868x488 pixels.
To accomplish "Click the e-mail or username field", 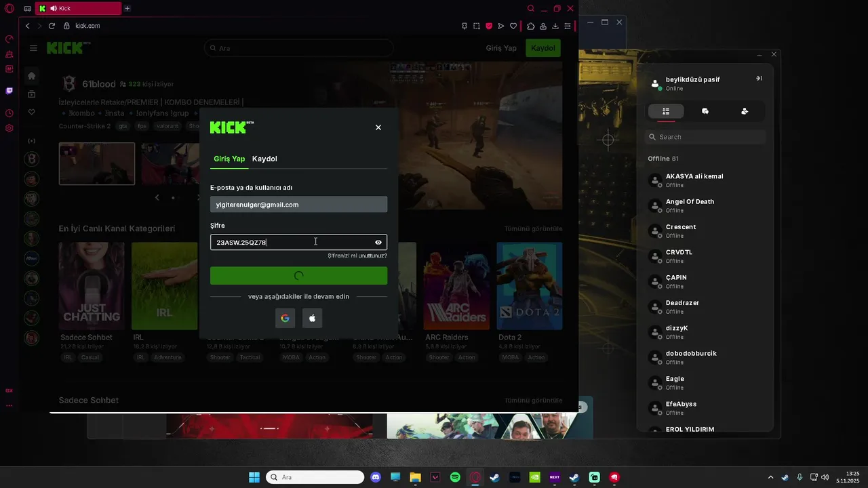I will click(x=298, y=205).
